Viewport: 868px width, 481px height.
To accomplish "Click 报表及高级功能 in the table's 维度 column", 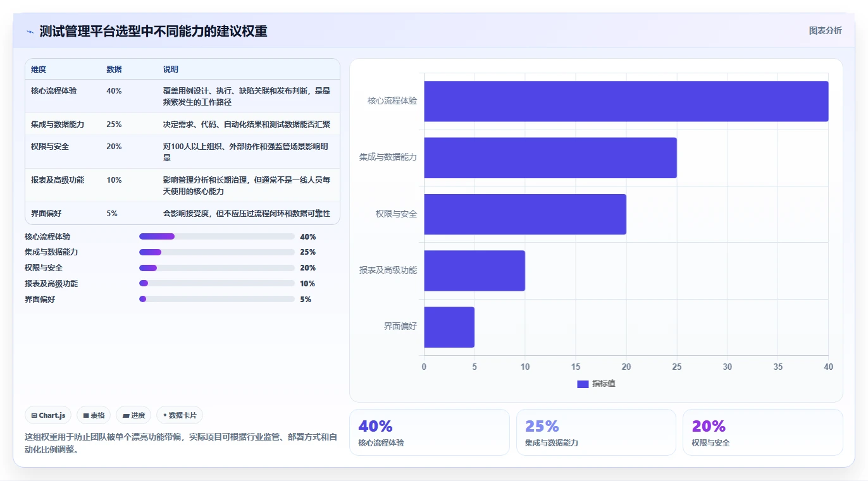I will 58,180.
